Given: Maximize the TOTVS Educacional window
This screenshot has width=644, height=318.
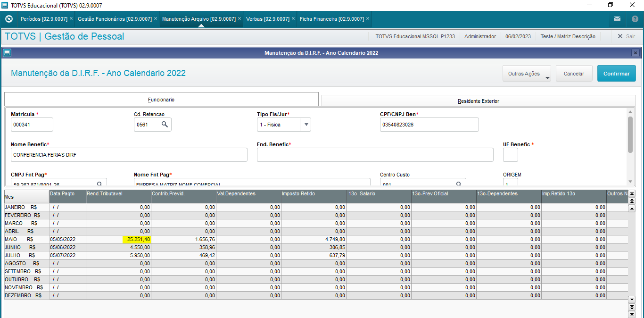Looking at the screenshot, I should (611, 5).
